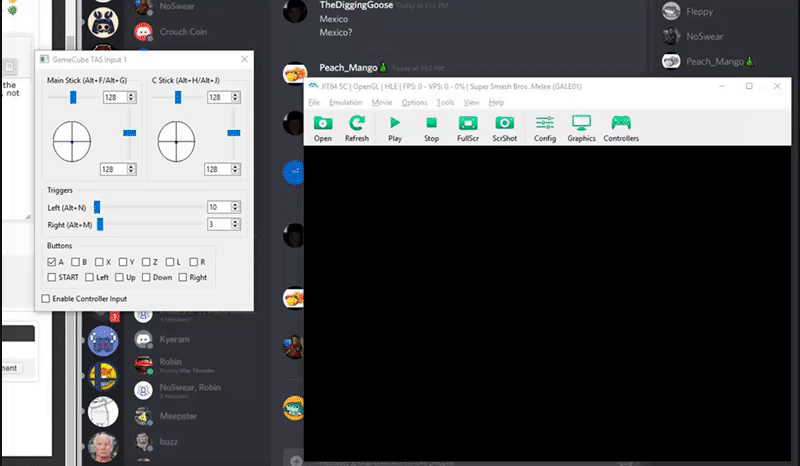Open the Options menu
This screenshot has height=466, width=800.
click(414, 103)
